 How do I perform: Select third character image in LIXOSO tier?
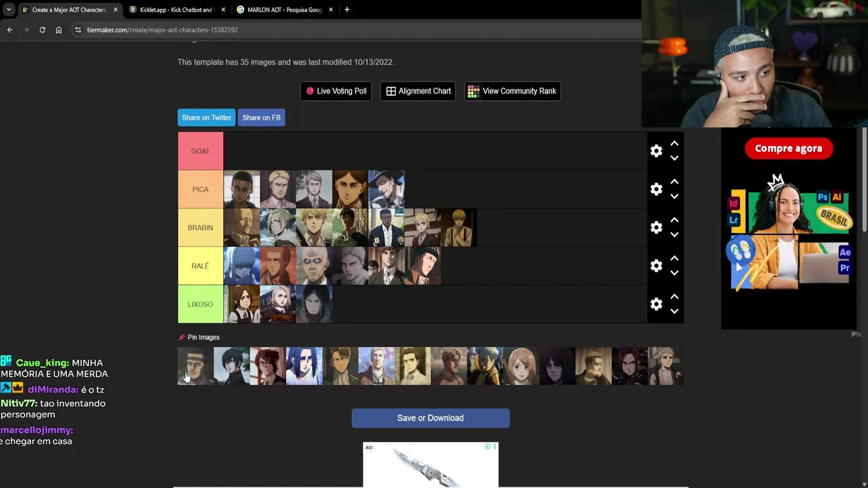point(314,304)
